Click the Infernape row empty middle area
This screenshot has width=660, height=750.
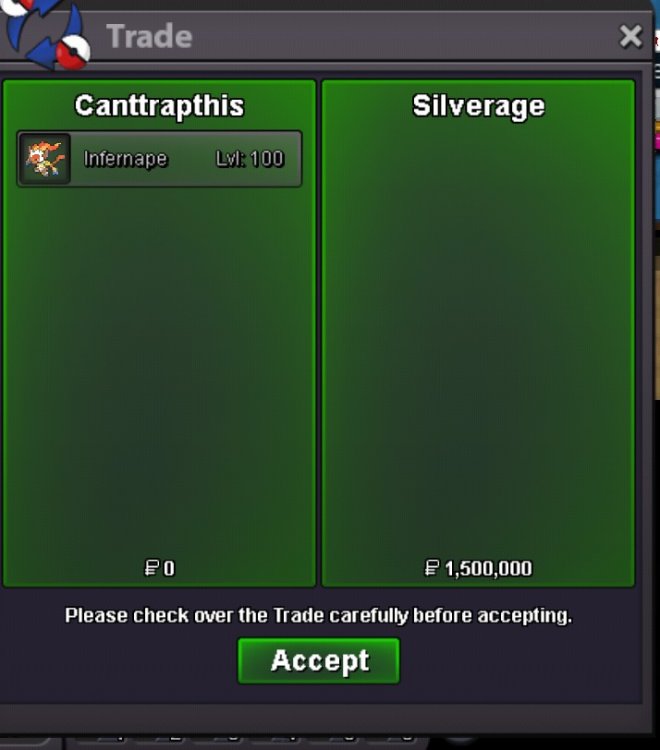[191, 159]
